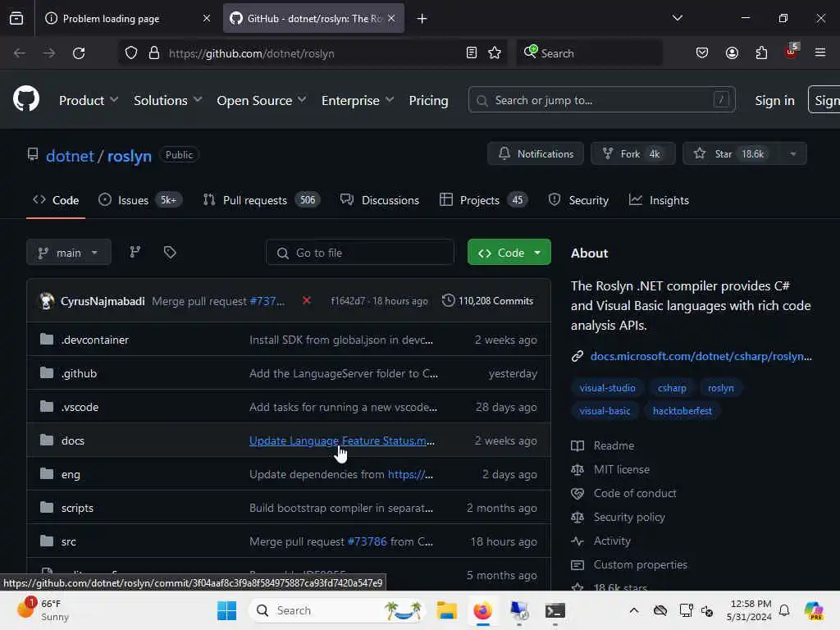The image size is (840, 630).
Task: Open Readme link in About
Action: 614,445
